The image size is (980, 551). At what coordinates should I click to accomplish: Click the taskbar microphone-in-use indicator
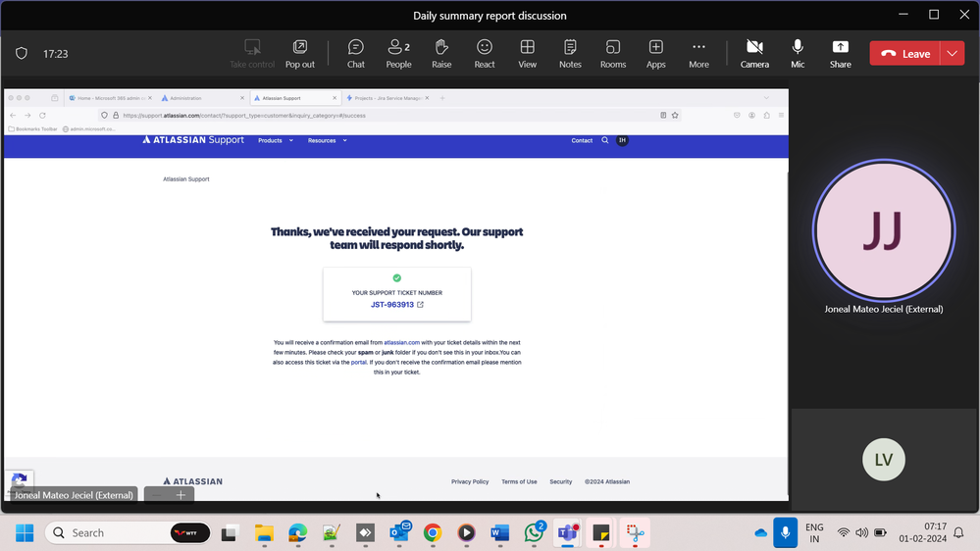pyautogui.click(x=785, y=533)
